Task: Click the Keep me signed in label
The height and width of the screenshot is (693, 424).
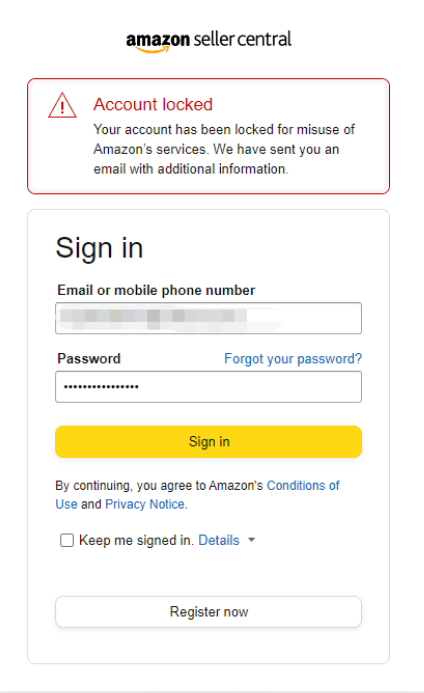Action: [136, 540]
